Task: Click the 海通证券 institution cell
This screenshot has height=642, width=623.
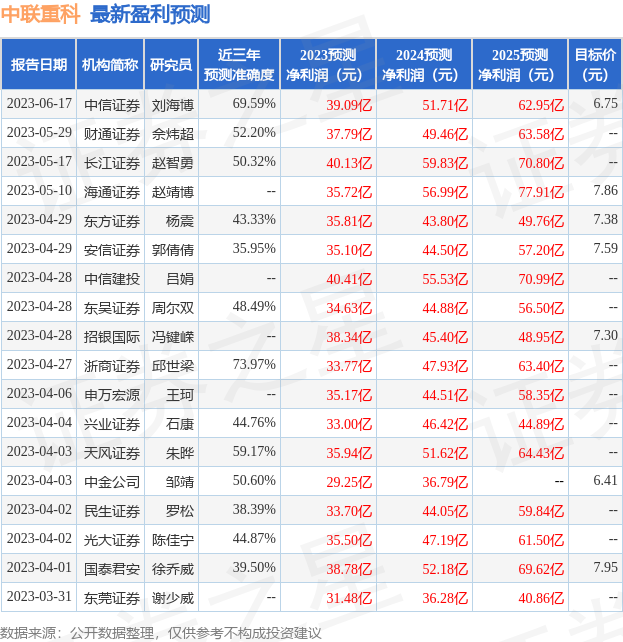Action: coord(112,192)
